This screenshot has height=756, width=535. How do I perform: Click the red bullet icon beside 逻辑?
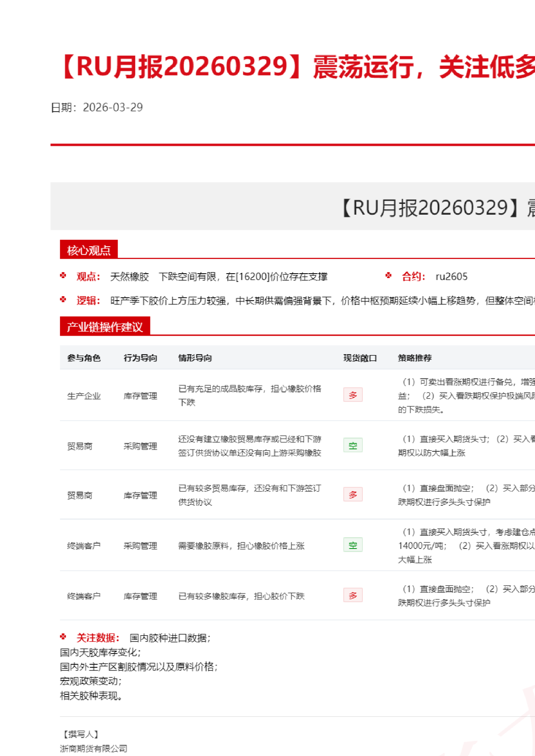pyautogui.click(x=63, y=299)
